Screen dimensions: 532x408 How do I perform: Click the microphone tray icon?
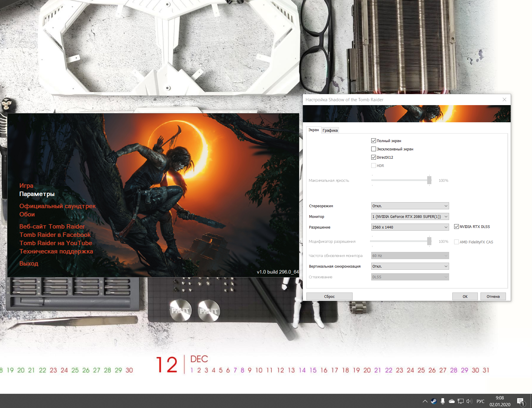pos(443,401)
